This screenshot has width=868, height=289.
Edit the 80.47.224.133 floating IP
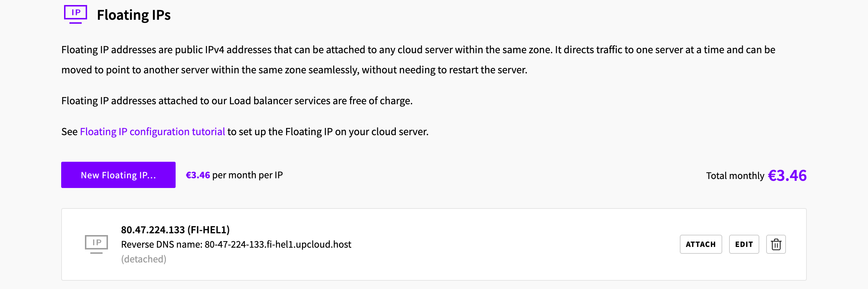(x=744, y=244)
